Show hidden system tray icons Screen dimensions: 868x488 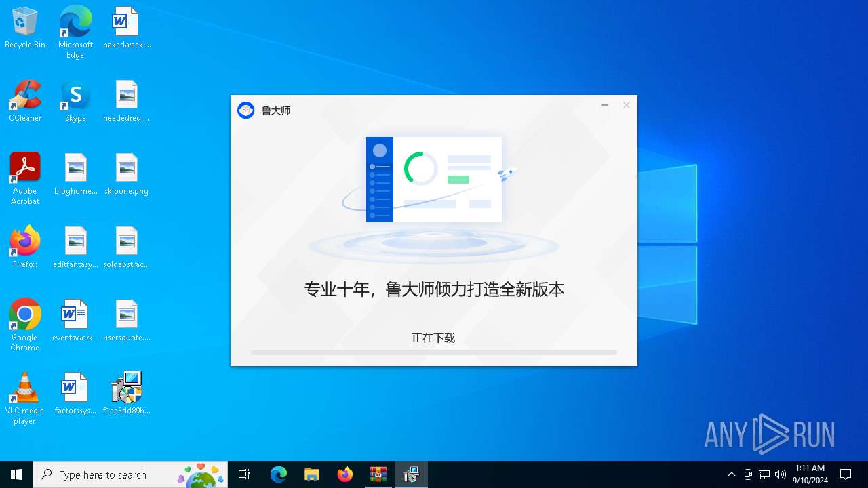[x=732, y=474]
